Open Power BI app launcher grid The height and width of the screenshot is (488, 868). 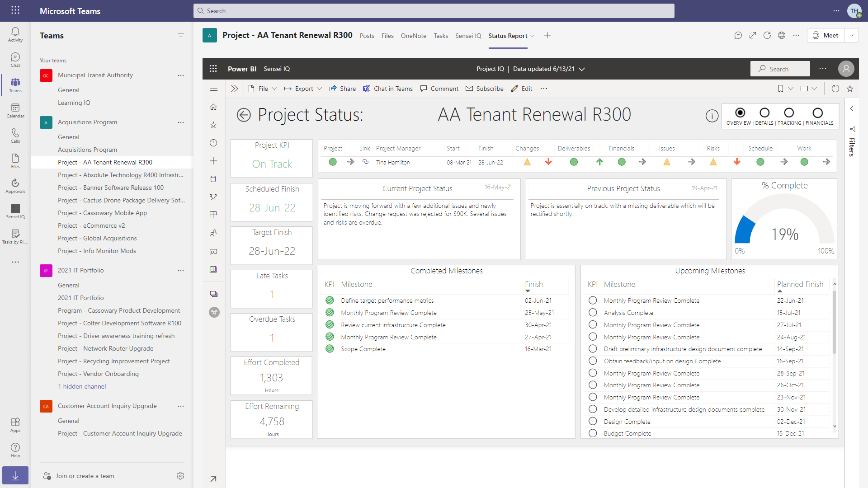pos(213,69)
